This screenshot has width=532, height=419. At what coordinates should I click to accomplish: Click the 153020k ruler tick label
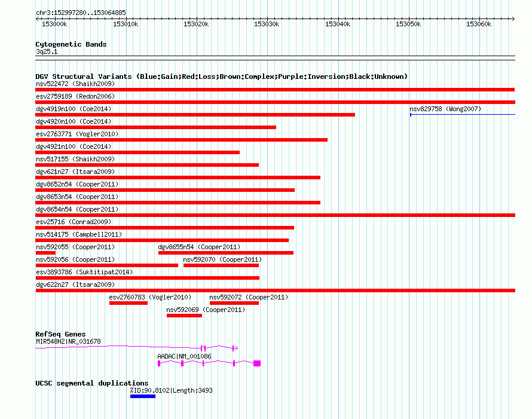pos(196,25)
